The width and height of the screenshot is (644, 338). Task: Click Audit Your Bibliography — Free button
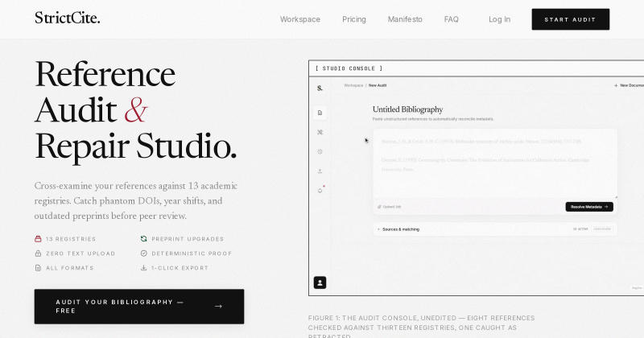(139, 307)
